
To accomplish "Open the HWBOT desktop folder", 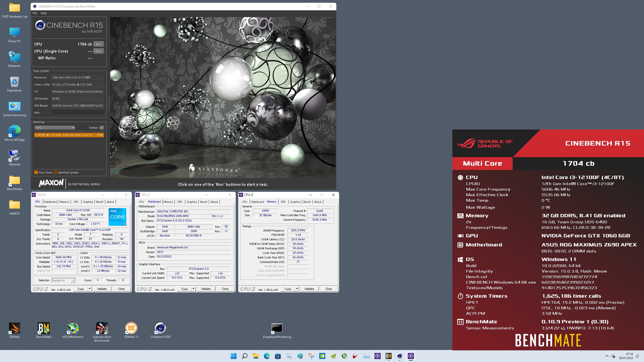I will (x=14, y=207).
